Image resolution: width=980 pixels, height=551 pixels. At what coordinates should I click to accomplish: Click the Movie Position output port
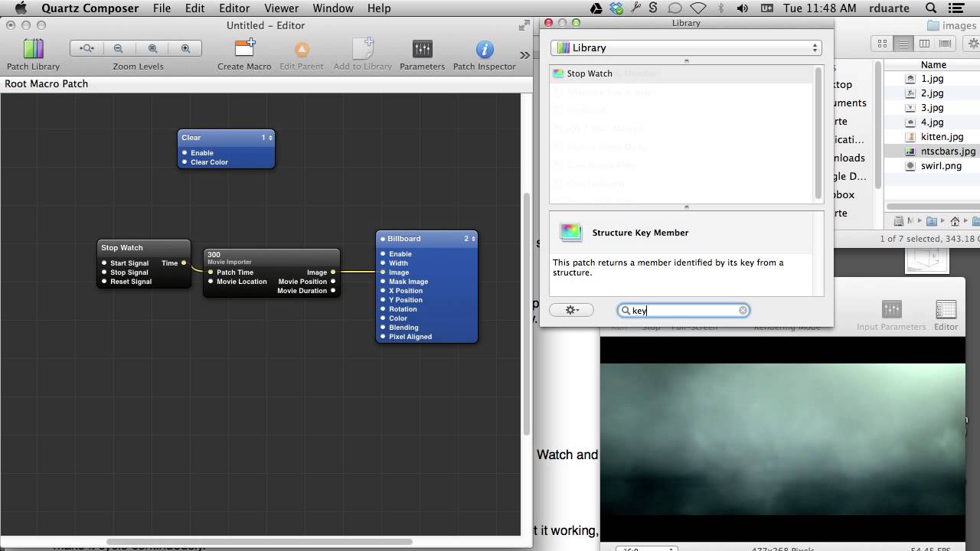(x=333, y=282)
